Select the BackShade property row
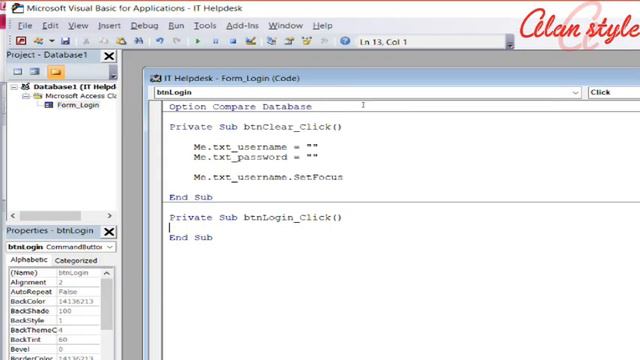The width and height of the screenshot is (640, 360). (55, 311)
